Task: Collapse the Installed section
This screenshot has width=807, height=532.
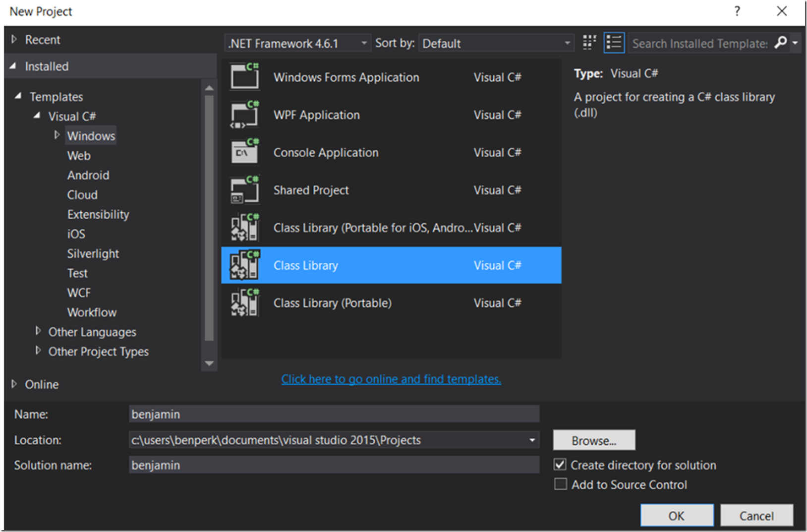Action: point(13,66)
